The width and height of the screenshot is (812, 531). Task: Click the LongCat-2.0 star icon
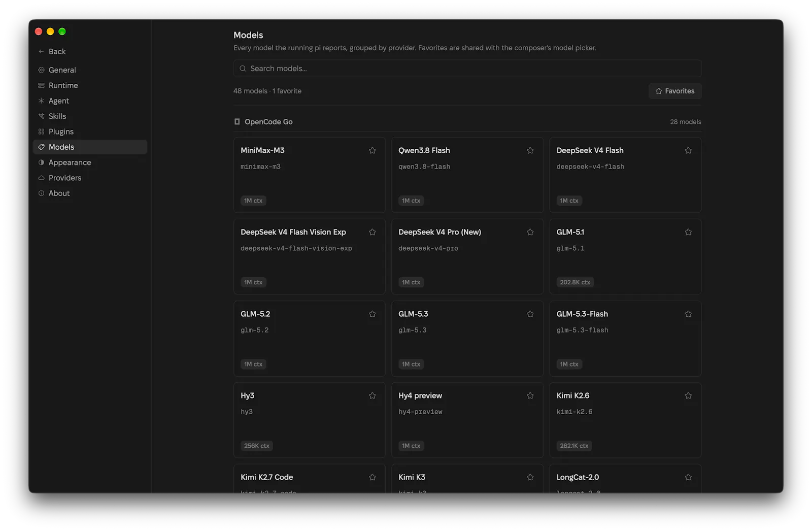tap(688, 477)
